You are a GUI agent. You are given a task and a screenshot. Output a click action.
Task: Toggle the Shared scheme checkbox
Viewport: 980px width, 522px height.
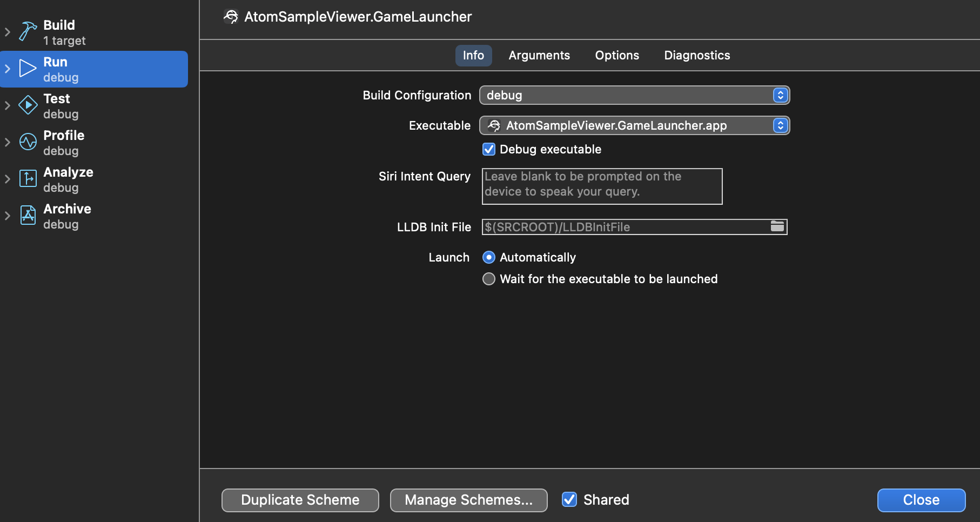point(569,499)
